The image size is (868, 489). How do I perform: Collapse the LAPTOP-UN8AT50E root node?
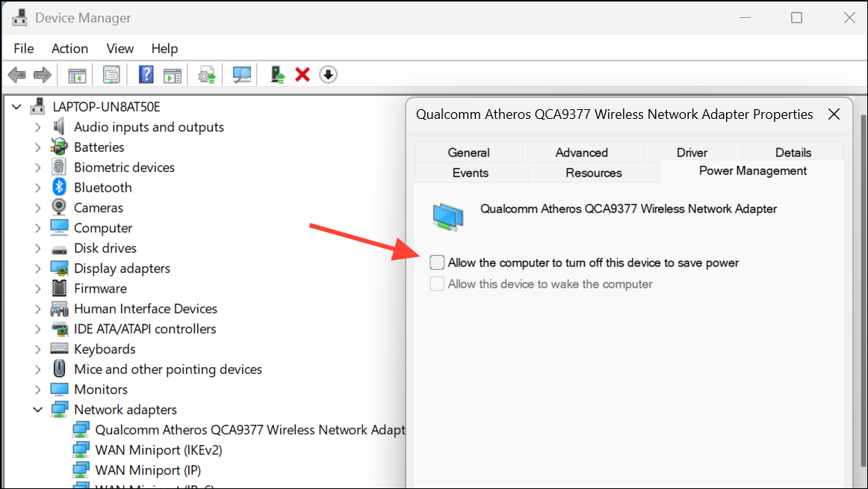[16, 106]
